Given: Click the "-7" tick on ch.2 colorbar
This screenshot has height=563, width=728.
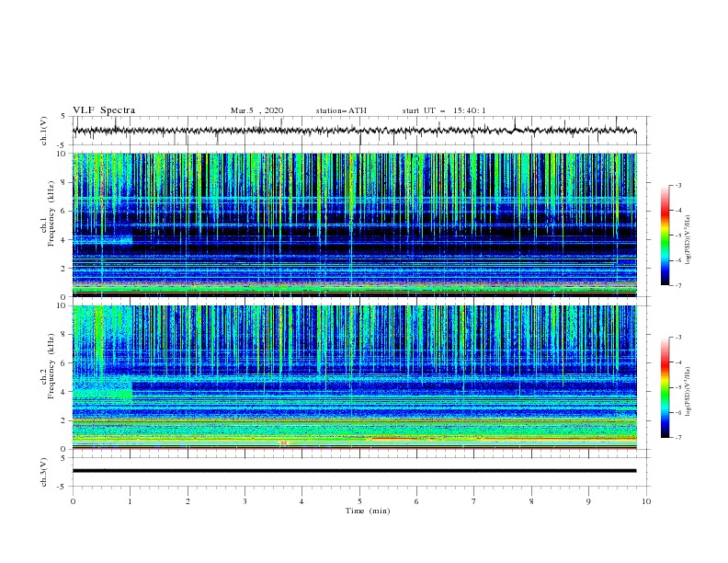Looking at the screenshot, I should [x=677, y=437].
